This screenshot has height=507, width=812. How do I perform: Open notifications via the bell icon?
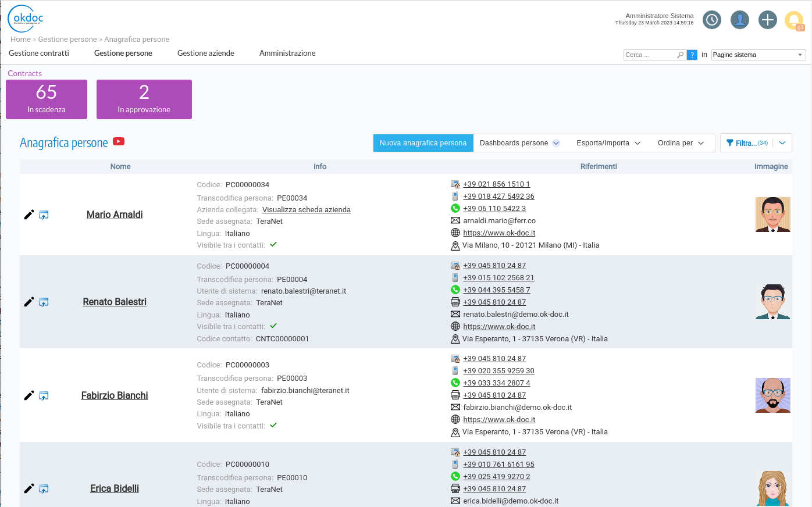794,20
